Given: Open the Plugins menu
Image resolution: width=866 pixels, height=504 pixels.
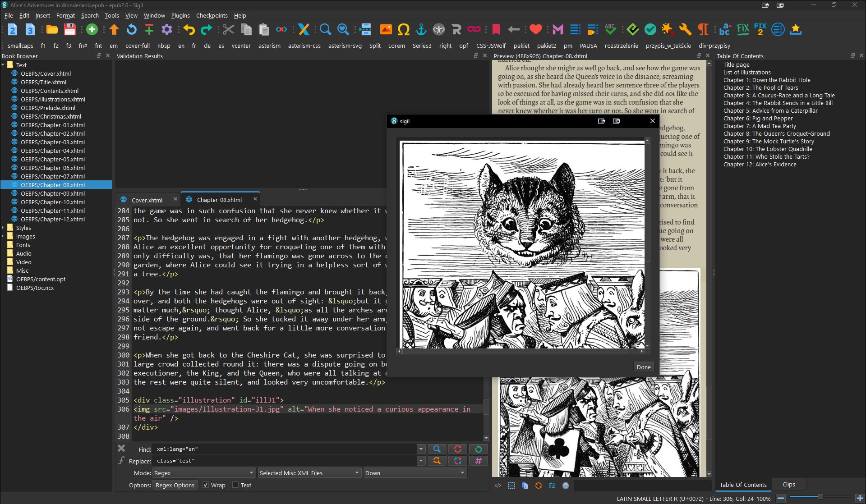Looking at the screenshot, I should pyautogui.click(x=180, y=15).
